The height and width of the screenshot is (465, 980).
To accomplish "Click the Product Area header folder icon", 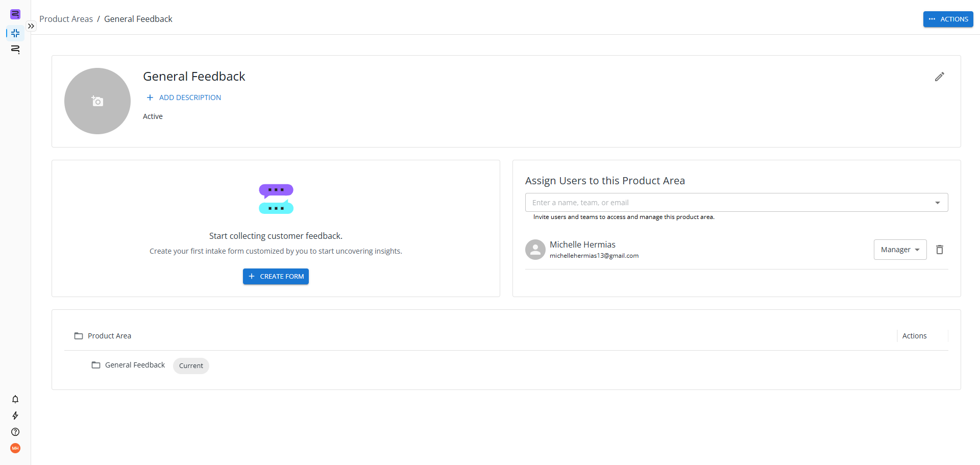I will click(x=79, y=336).
